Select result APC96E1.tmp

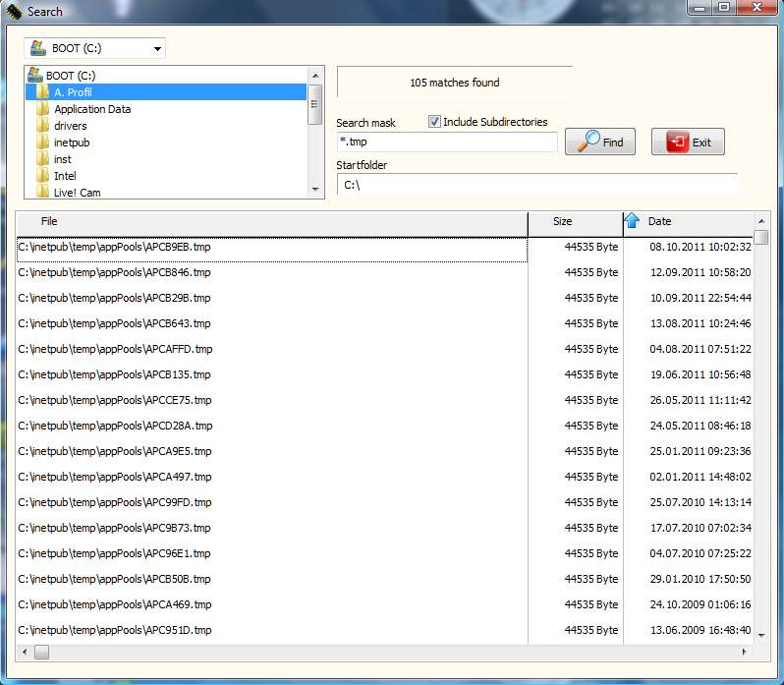(x=272, y=554)
